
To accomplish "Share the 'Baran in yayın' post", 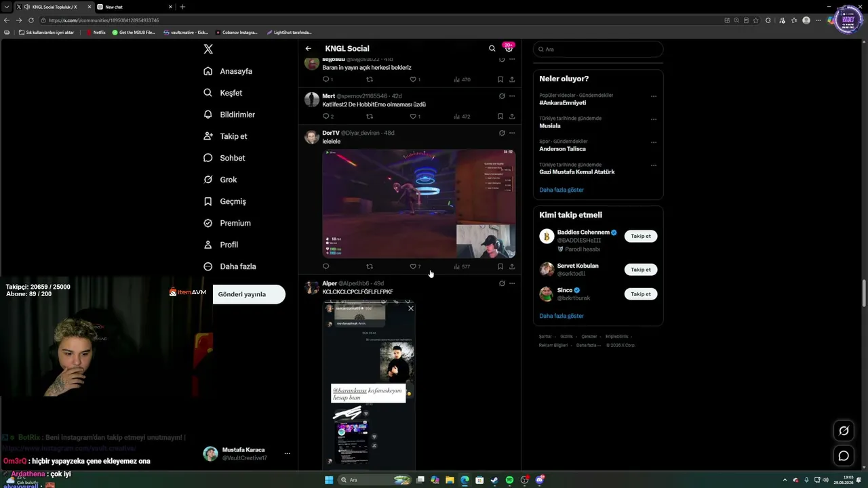I will point(512,79).
